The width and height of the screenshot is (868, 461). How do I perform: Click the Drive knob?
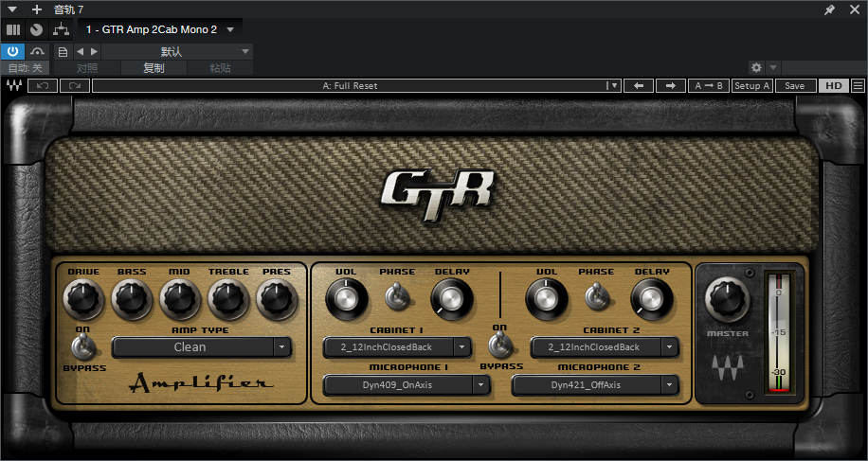pos(84,299)
